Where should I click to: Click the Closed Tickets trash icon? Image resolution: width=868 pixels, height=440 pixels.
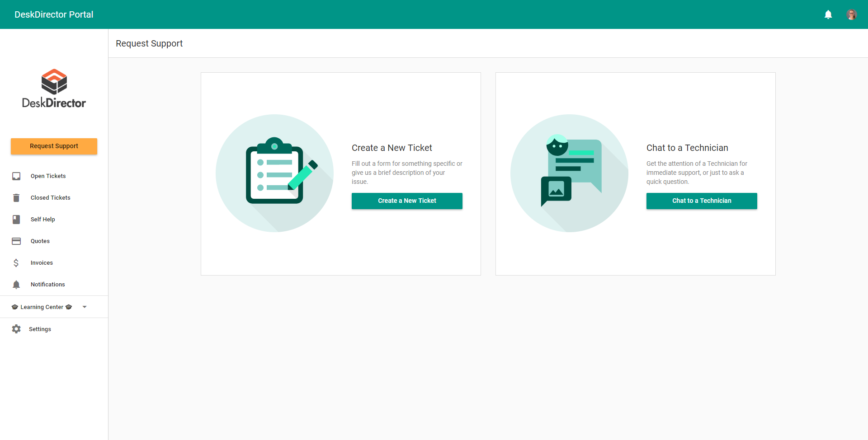(16, 198)
